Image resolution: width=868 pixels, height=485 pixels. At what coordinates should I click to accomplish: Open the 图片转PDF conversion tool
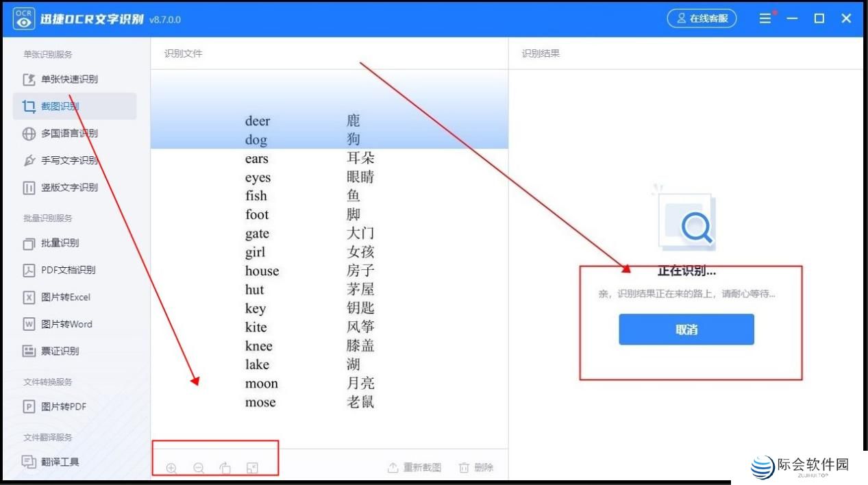62,406
